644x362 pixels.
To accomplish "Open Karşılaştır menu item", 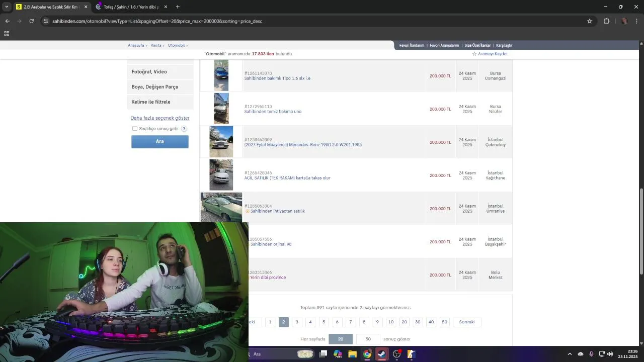I will (x=504, y=45).
